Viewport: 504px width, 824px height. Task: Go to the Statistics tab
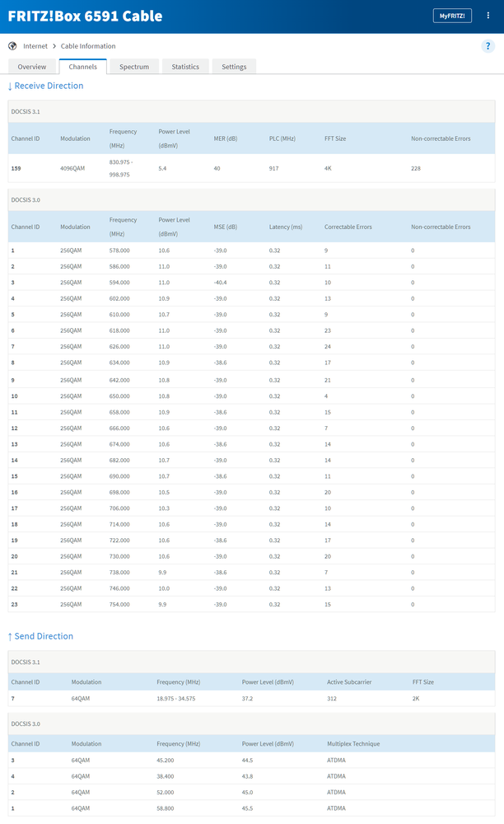click(x=185, y=67)
